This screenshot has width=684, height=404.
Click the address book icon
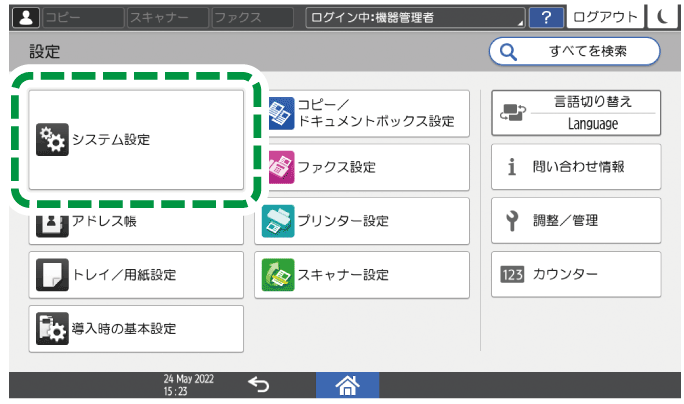click(52, 225)
